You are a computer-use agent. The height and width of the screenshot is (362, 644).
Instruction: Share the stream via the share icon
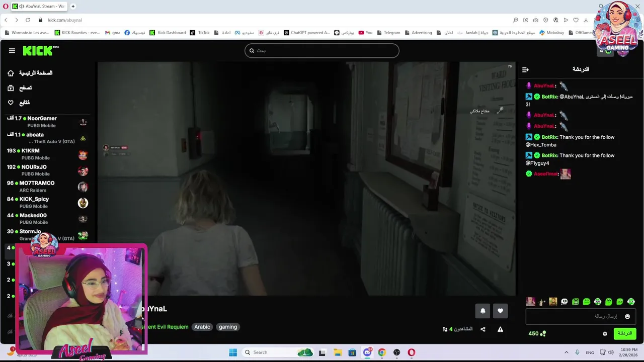[x=483, y=329]
